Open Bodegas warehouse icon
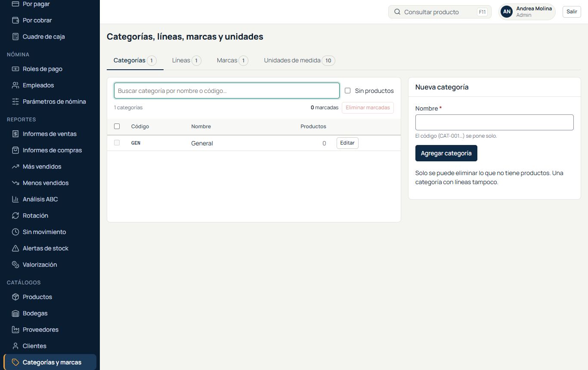This screenshot has width=588, height=370. (15, 313)
